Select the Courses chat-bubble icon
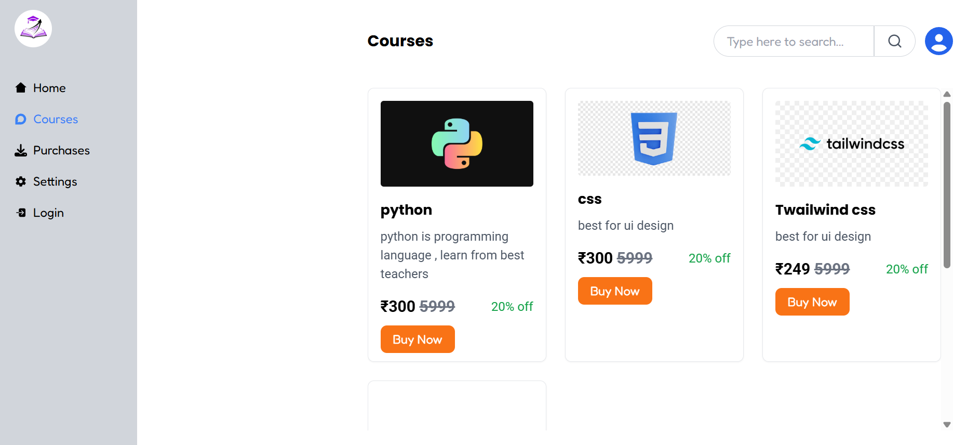Viewport: 980px width, 445px height. pyautogui.click(x=21, y=119)
